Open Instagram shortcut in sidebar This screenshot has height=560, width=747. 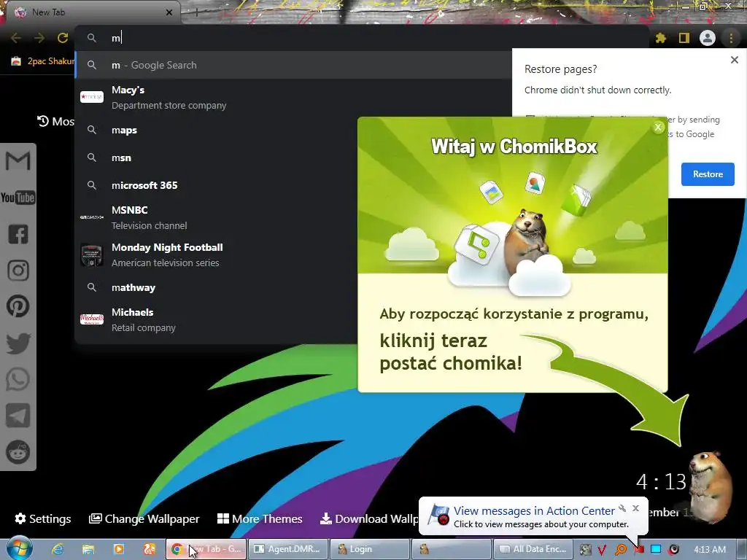(x=18, y=271)
